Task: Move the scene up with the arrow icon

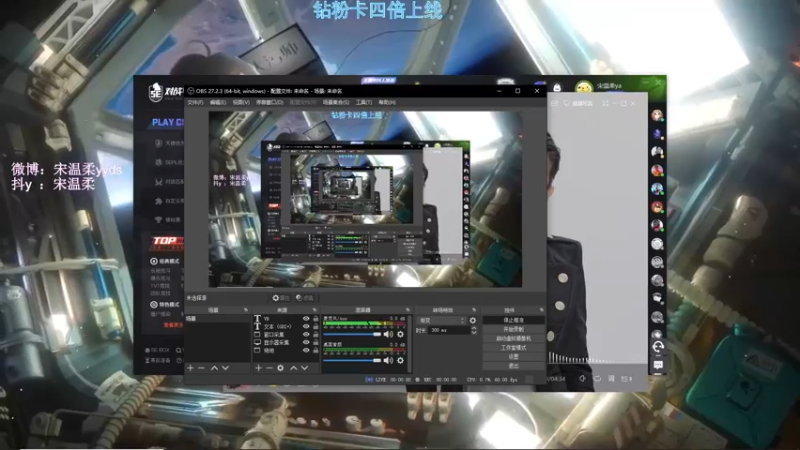Action: point(214,368)
